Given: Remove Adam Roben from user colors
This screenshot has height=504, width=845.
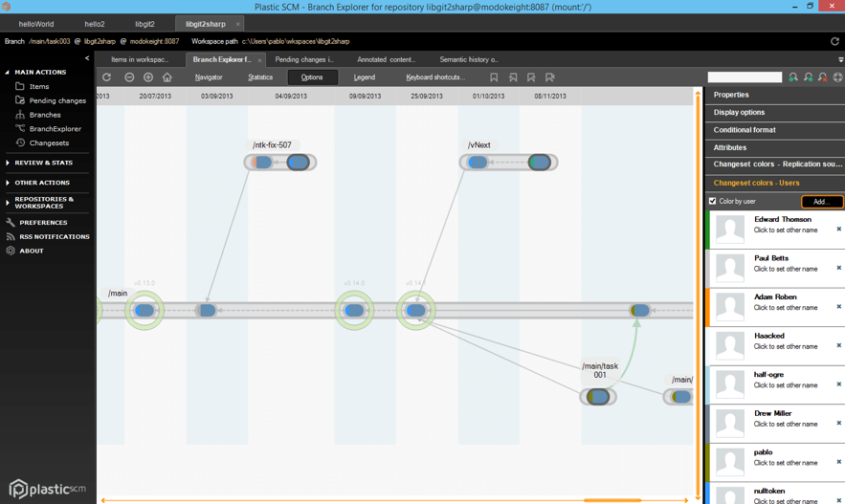Looking at the screenshot, I should [x=838, y=306].
